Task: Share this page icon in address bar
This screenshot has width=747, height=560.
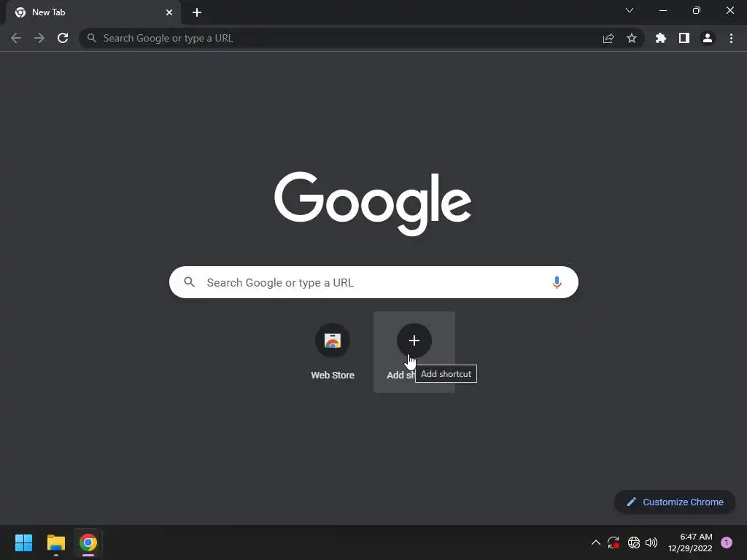Action: (x=608, y=38)
